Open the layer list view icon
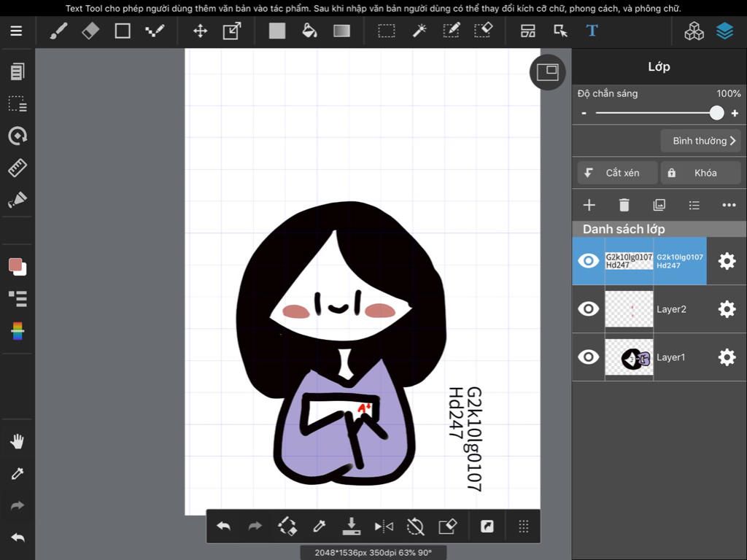Screen dimensions: 747x560 pos(694,205)
